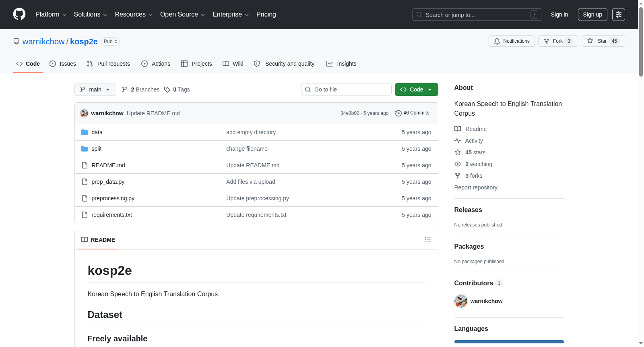
Task: Click the magnifier icon in search bar
Action: pos(419,15)
